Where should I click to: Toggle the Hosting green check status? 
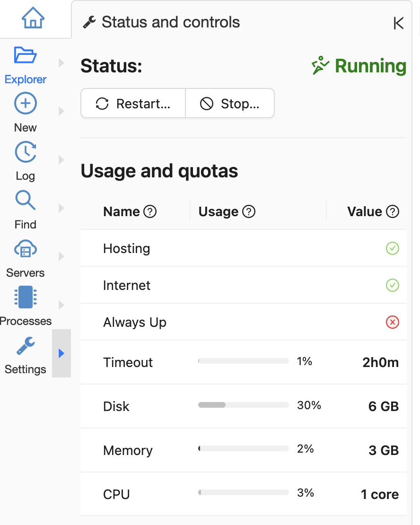pos(393,248)
